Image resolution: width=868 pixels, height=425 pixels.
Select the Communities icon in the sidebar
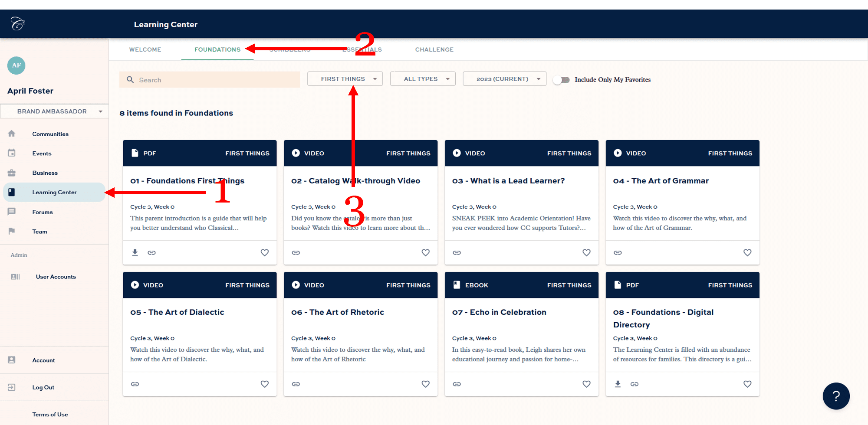click(12, 134)
